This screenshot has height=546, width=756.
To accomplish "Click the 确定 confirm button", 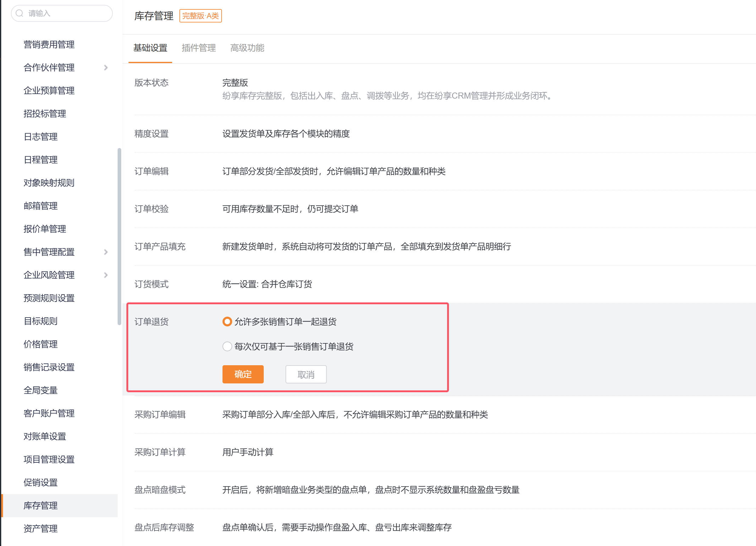I will tap(243, 374).
